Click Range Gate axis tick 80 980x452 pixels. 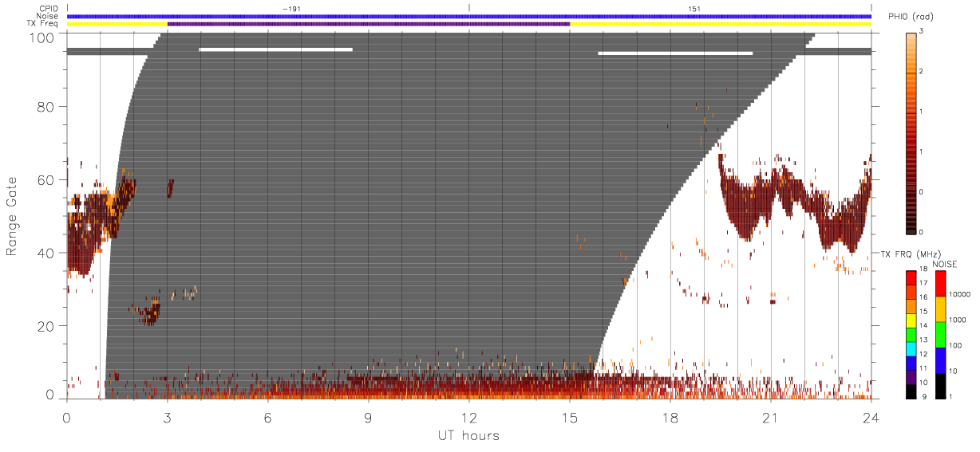tap(45, 106)
